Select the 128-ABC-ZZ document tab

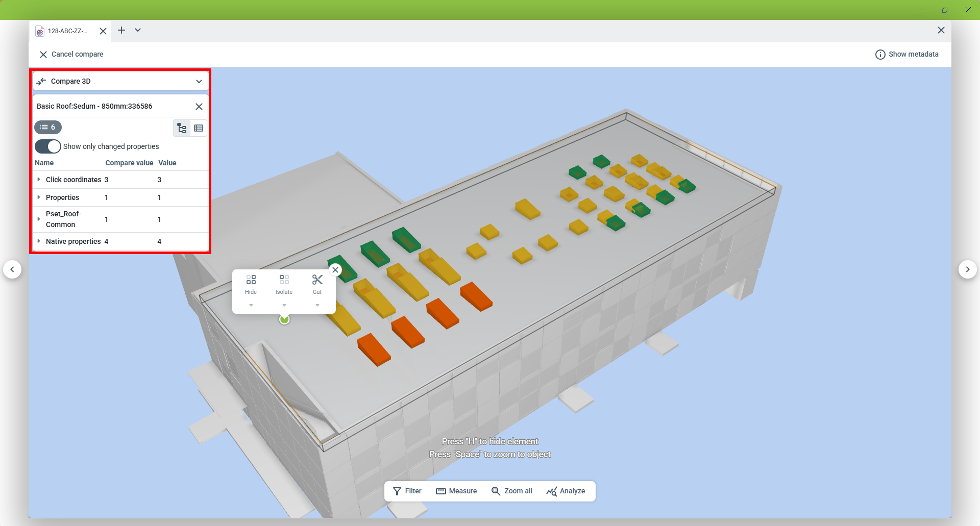click(67, 31)
